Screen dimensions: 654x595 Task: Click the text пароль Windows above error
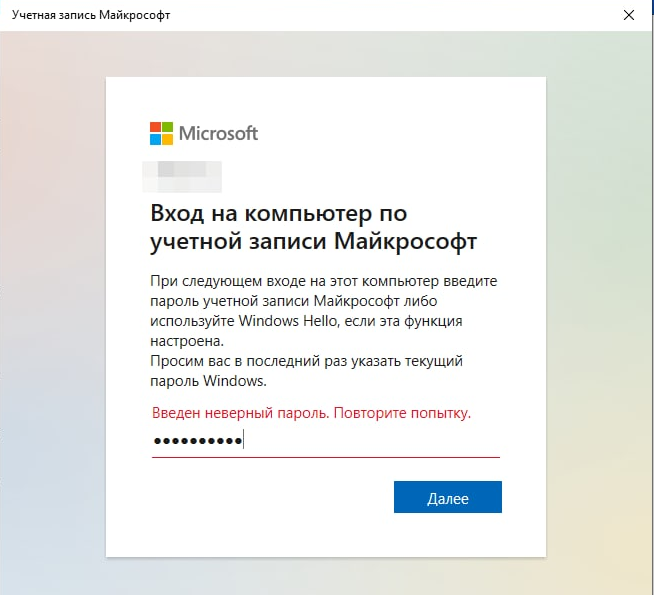[x=208, y=381]
